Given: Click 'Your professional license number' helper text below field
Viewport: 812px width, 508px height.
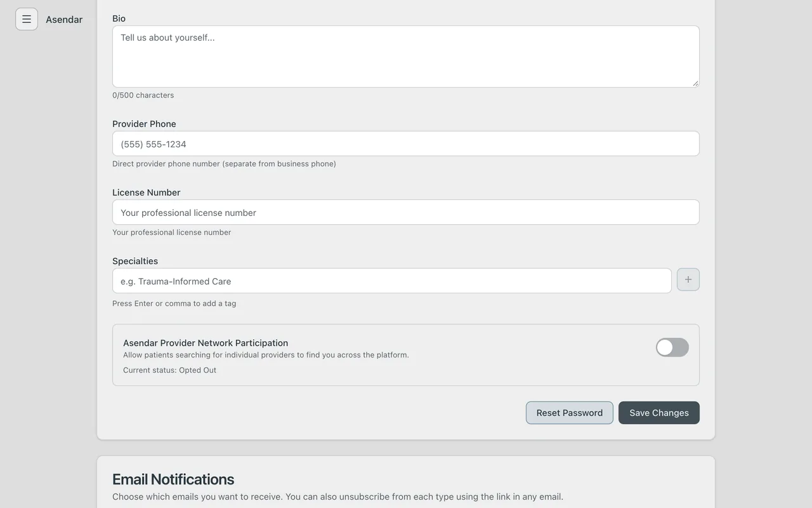Looking at the screenshot, I should (172, 232).
